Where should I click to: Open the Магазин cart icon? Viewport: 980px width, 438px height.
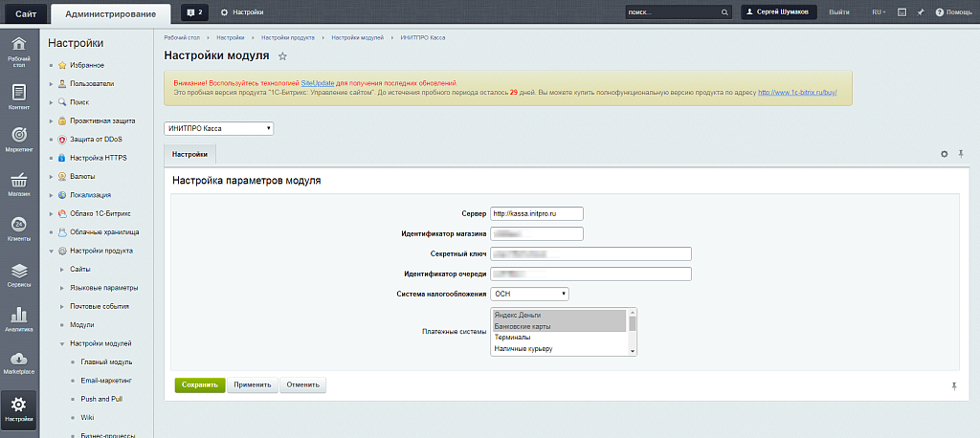(19, 182)
